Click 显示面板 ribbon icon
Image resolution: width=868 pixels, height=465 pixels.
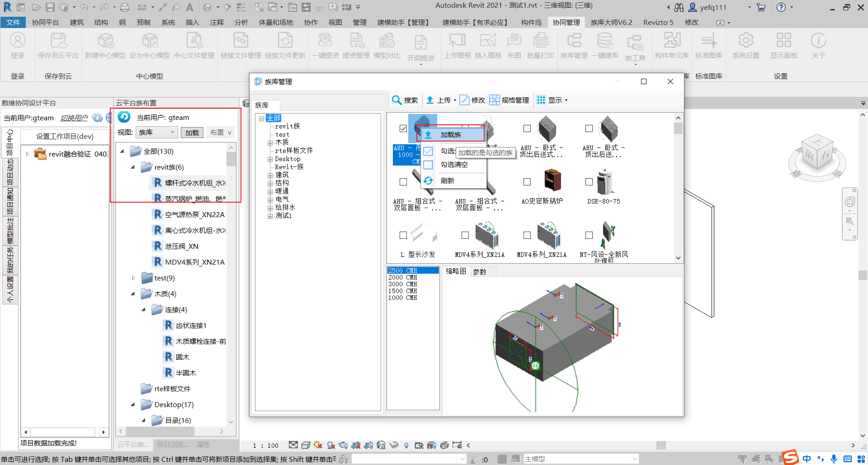click(784, 41)
